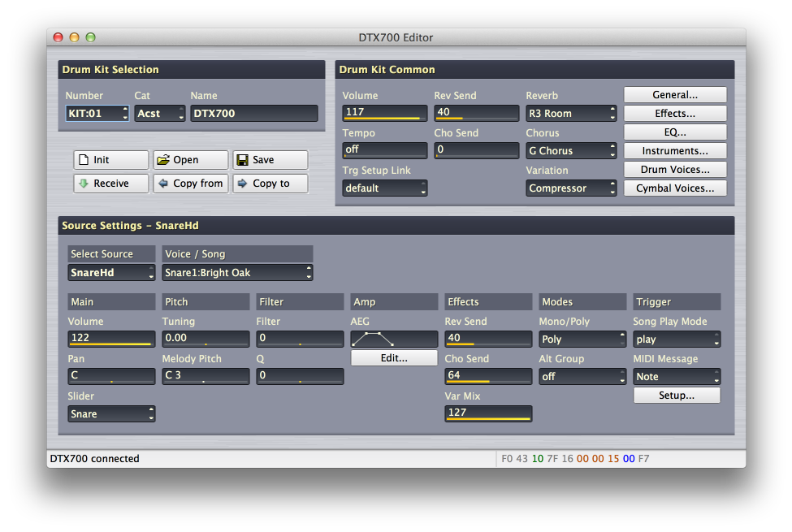The height and width of the screenshot is (532, 792).
Task: Open the Effects settings page
Action: pos(674,114)
